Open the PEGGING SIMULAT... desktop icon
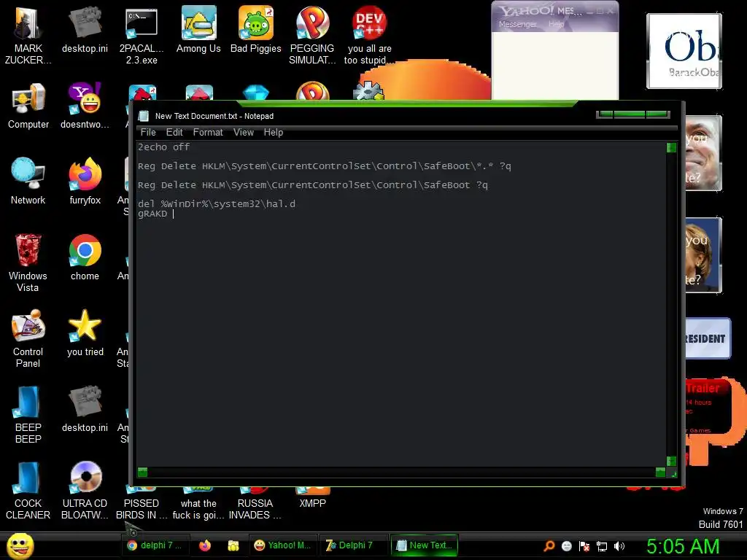This screenshot has width=747, height=560. point(312,34)
